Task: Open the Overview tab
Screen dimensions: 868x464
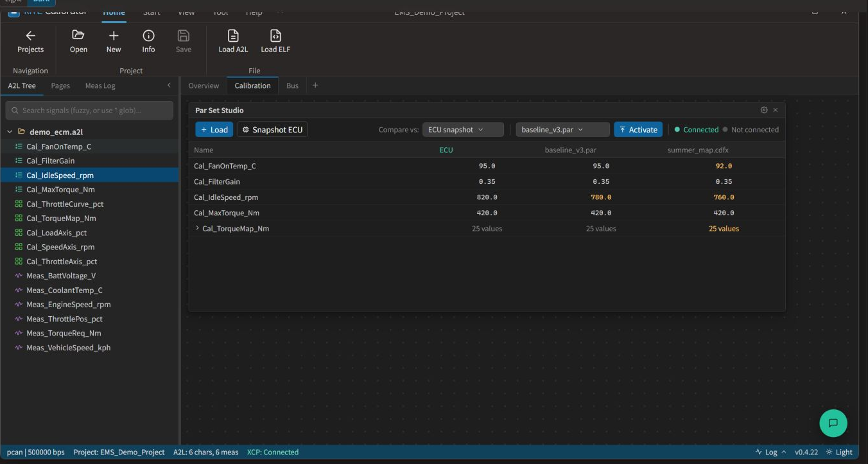Action: pos(204,85)
